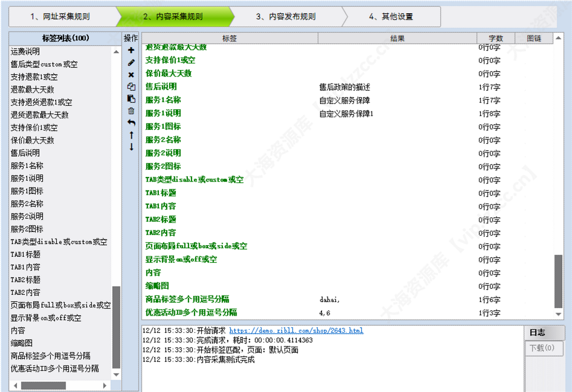The width and height of the screenshot is (572, 392).
Task: Add a new tag with the plus icon
Action: (130, 51)
